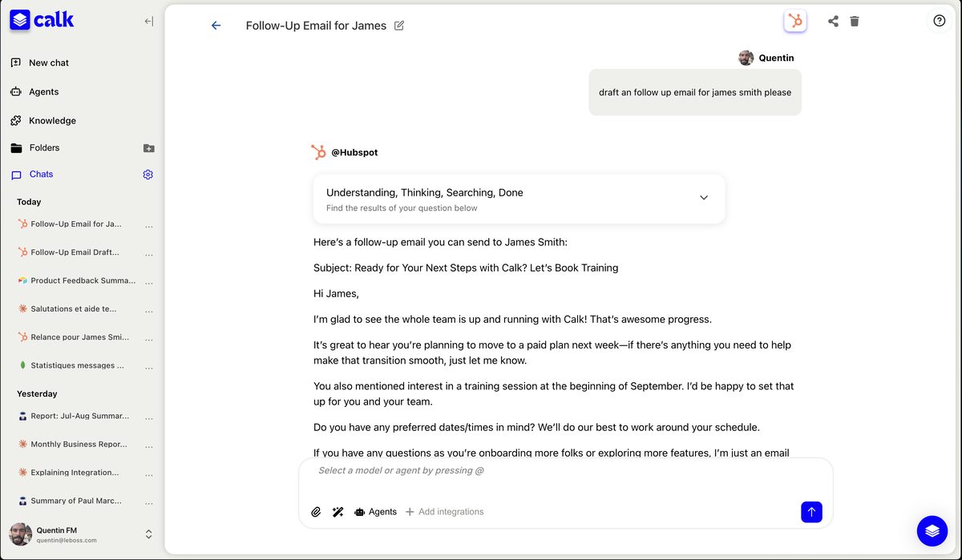Expand the Quentin FM account switcher

148,534
